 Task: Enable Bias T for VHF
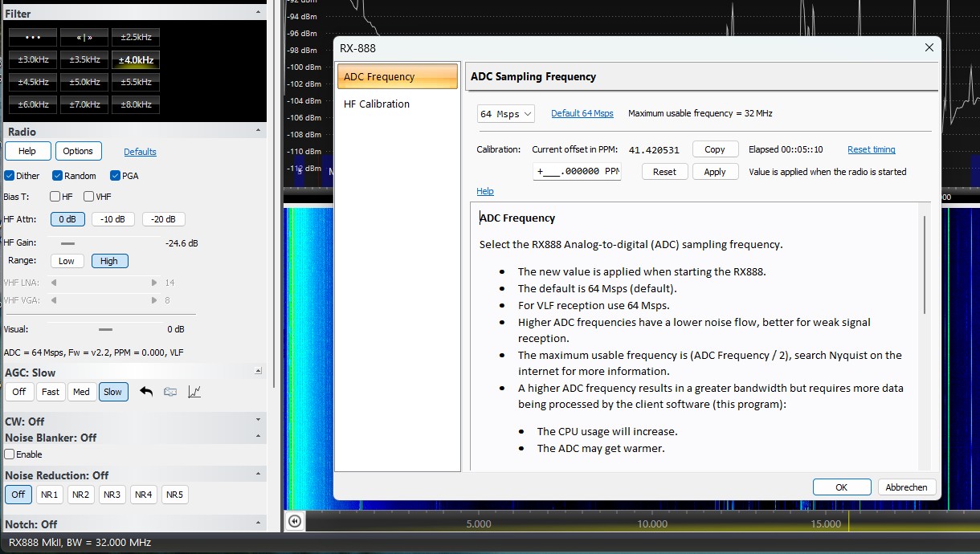(88, 196)
